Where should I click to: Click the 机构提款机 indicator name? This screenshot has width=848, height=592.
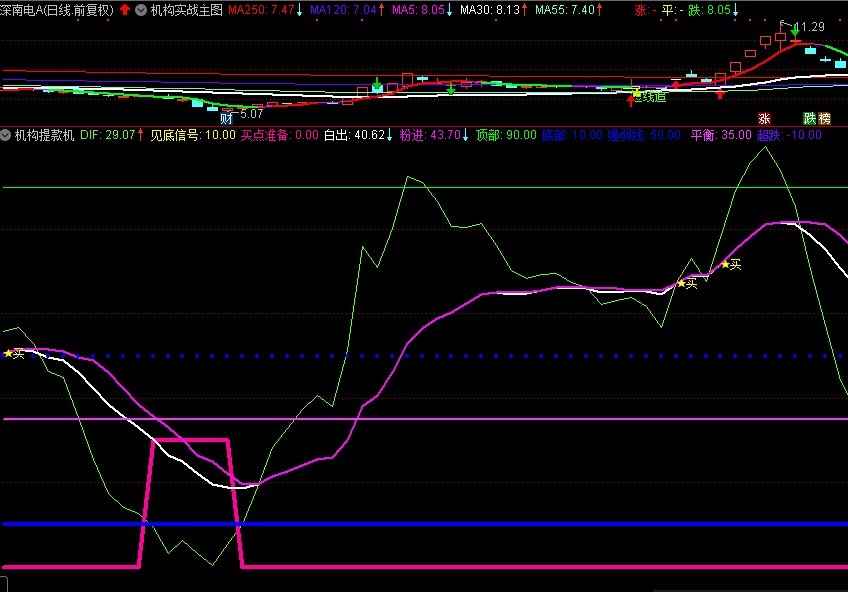tap(44, 135)
